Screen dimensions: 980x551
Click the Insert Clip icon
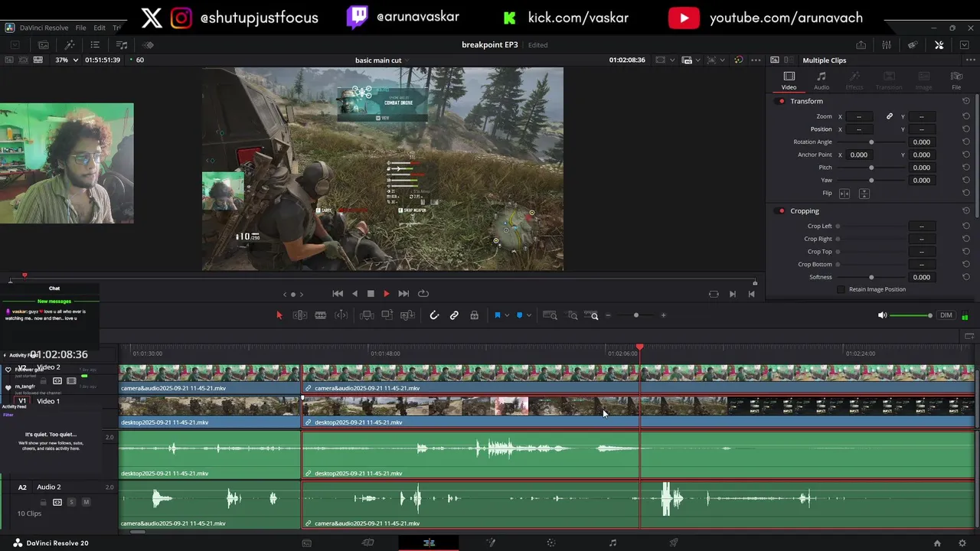pos(367,315)
